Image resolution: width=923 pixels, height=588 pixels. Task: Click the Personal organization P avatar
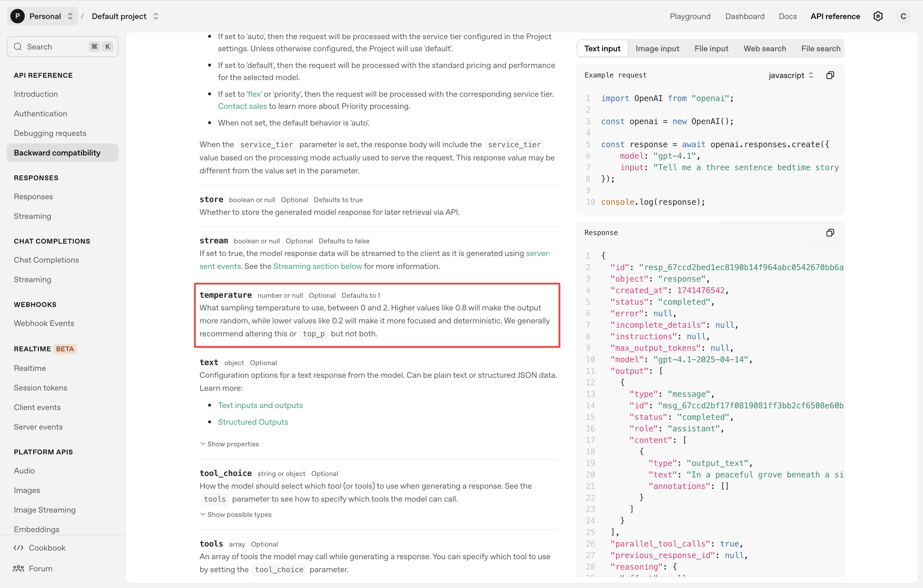pyautogui.click(x=18, y=16)
